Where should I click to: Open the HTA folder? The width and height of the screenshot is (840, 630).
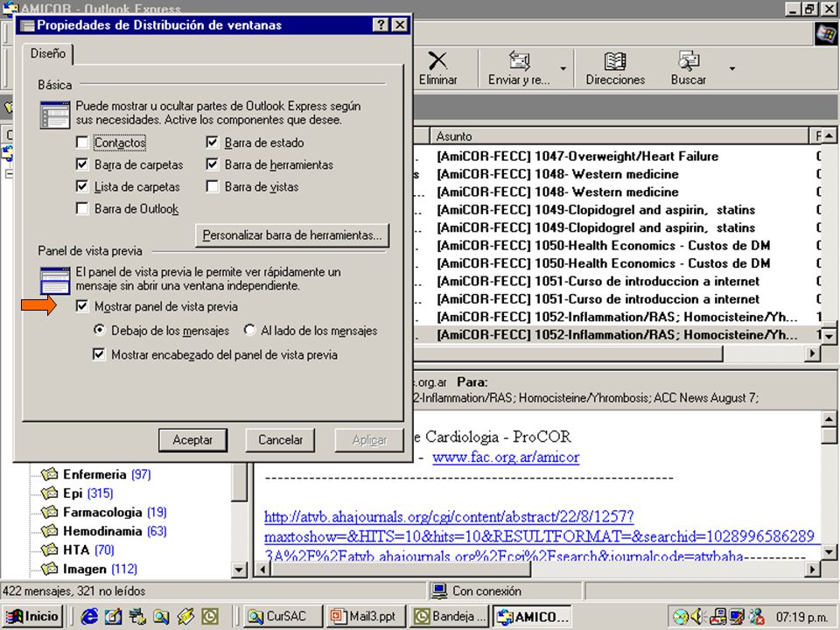(76, 549)
